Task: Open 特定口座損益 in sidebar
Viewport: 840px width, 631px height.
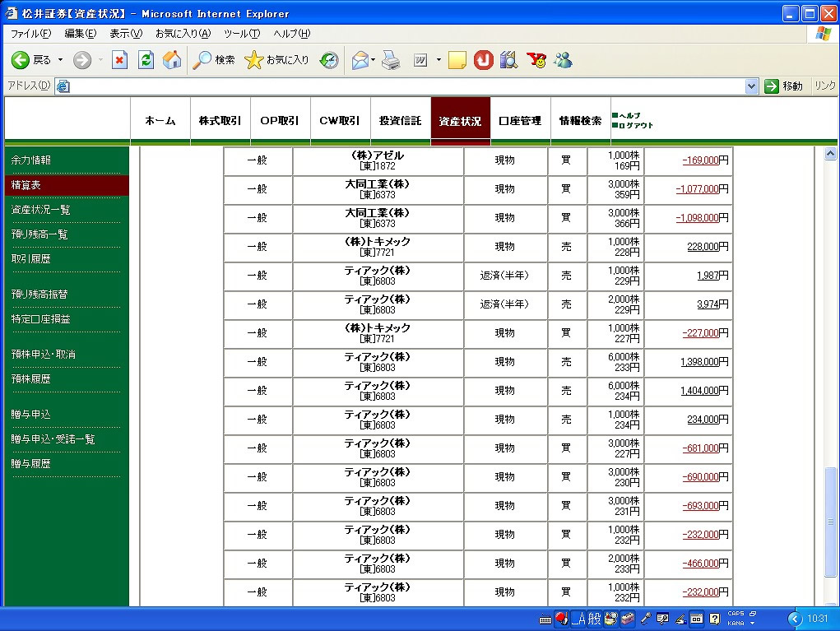Action: [40, 318]
